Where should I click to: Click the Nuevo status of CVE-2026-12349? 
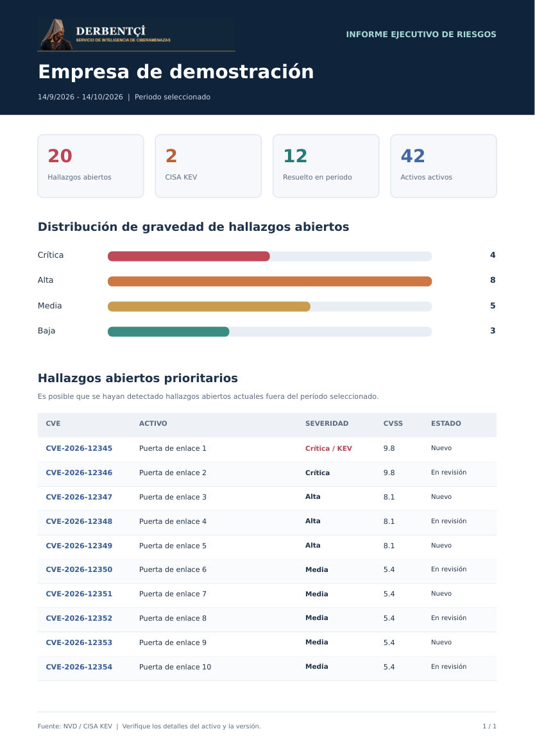pos(441,545)
